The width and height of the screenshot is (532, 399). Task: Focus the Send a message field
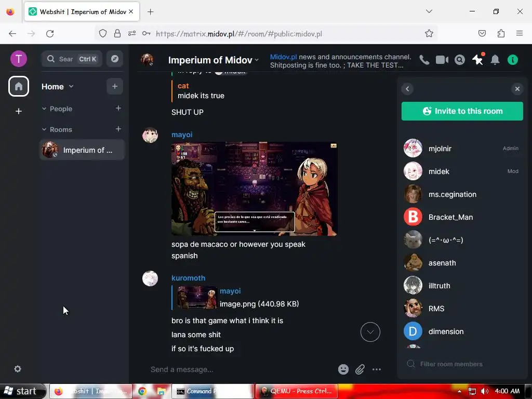[241, 369]
